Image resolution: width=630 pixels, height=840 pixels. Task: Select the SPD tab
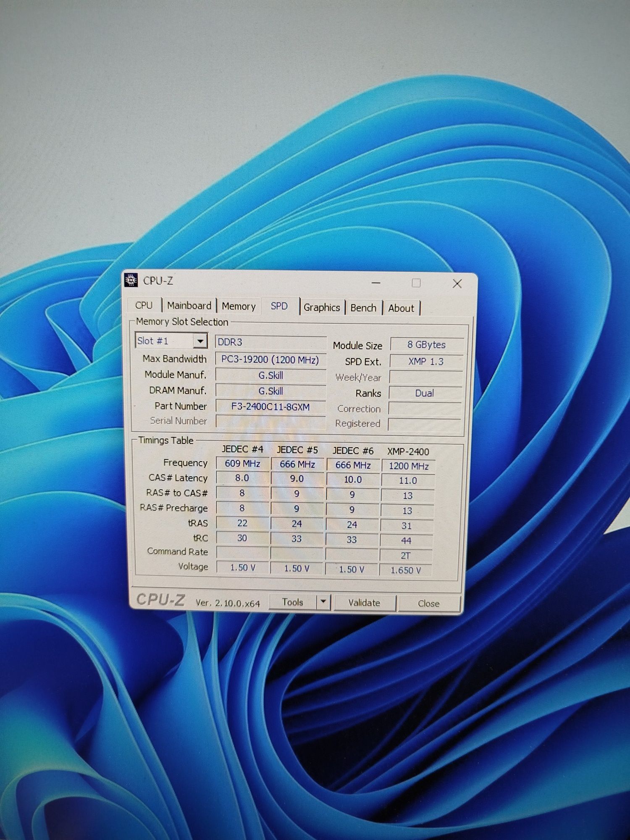[279, 306]
